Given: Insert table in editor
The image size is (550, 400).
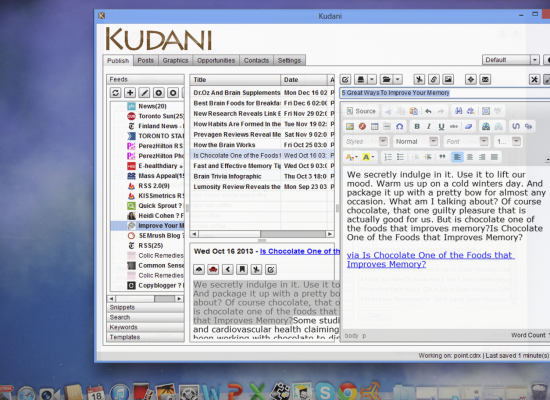Looking at the screenshot, I should (375, 126).
